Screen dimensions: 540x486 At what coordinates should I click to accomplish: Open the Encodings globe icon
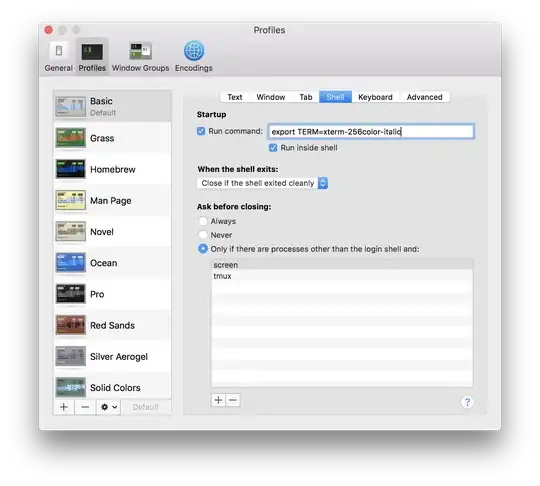pos(194,51)
